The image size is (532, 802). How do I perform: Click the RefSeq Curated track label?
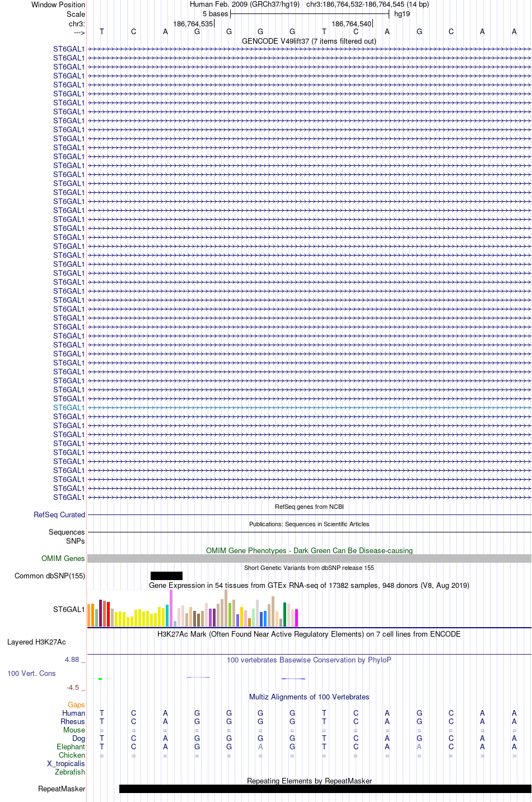(x=59, y=514)
